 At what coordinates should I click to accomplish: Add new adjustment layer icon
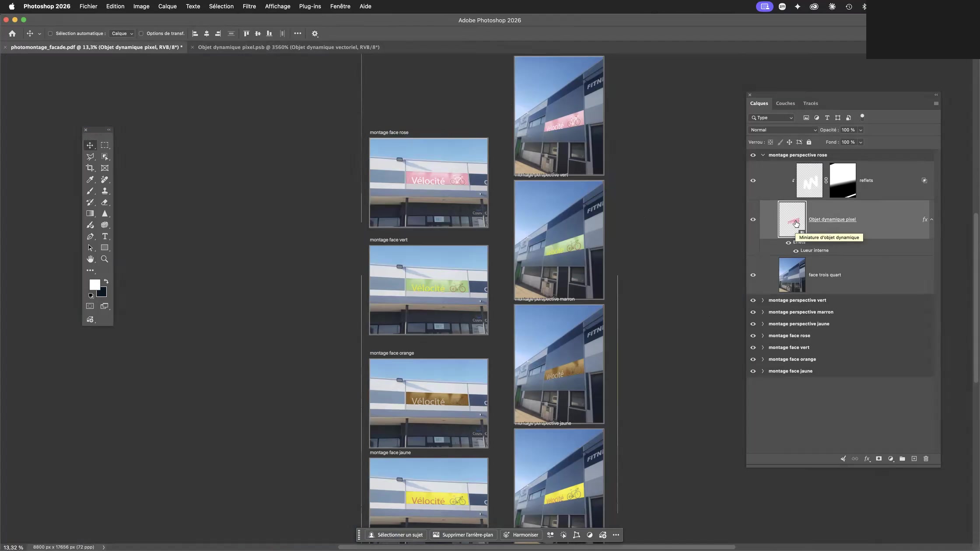[890, 459]
